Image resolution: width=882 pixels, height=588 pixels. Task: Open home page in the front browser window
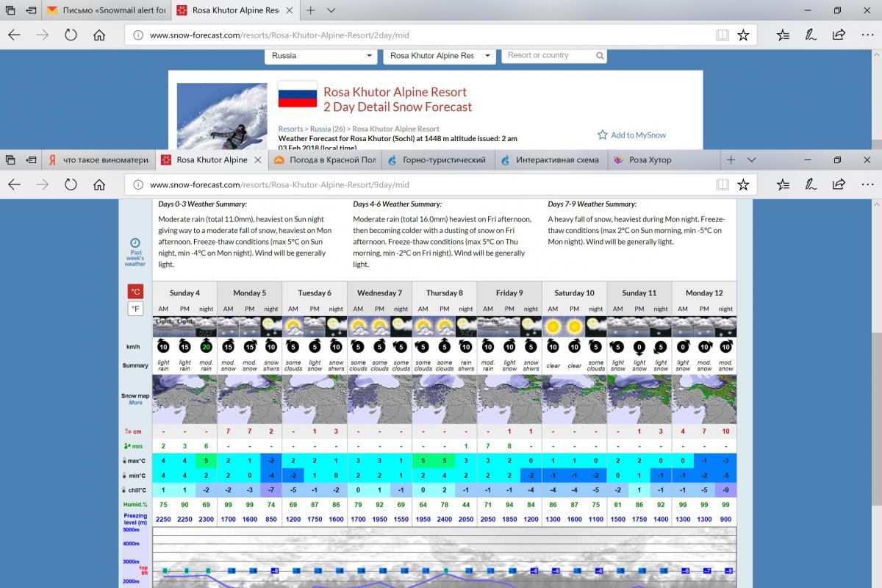pyautogui.click(x=99, y=184)
